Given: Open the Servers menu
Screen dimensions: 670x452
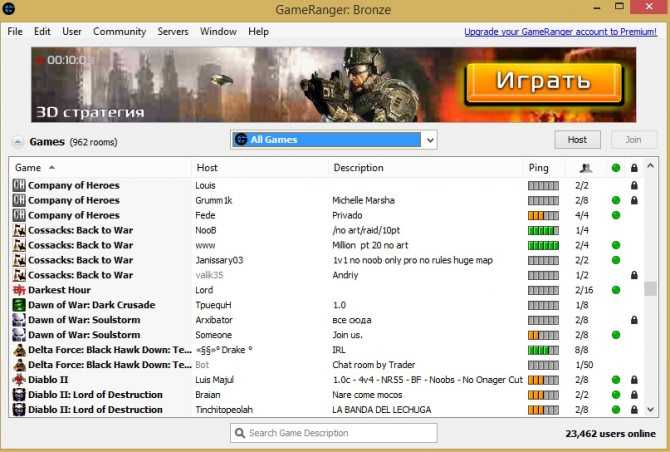Looking at the screenshot, I should tap(173, 32).
